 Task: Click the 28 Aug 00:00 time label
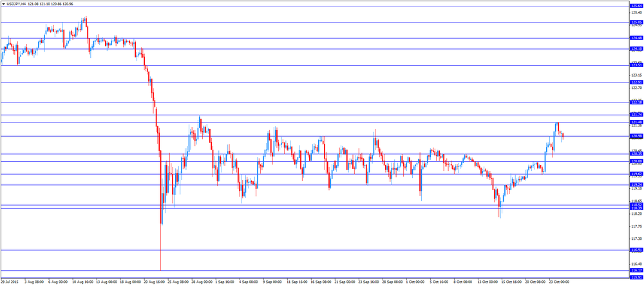pos(202,282)
